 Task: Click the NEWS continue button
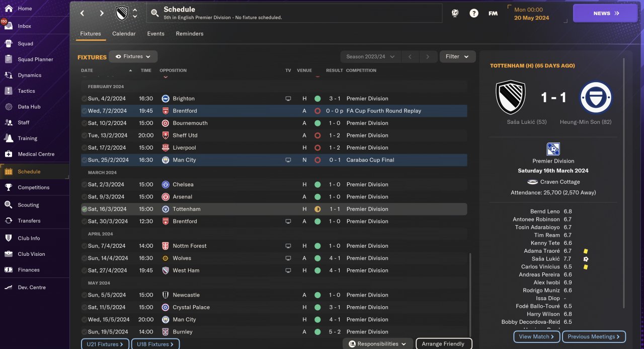coord(605,14)
